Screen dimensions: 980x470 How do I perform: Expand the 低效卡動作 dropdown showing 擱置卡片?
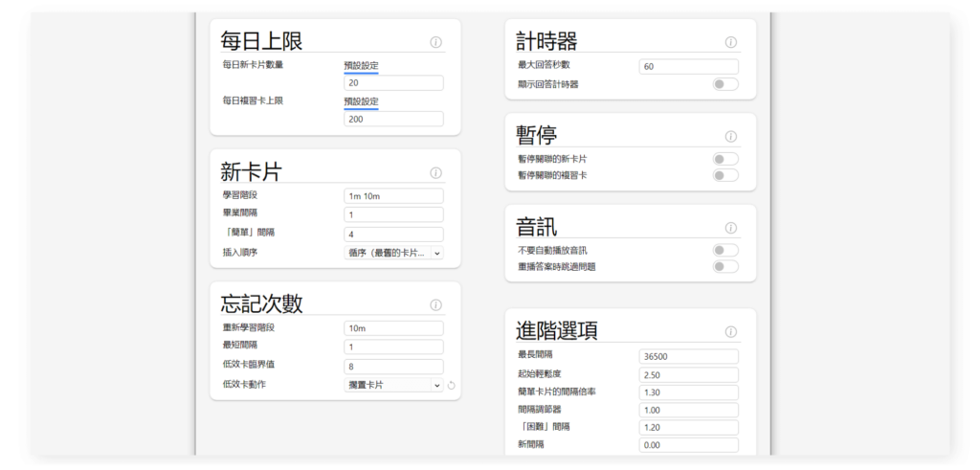[393, 385]
